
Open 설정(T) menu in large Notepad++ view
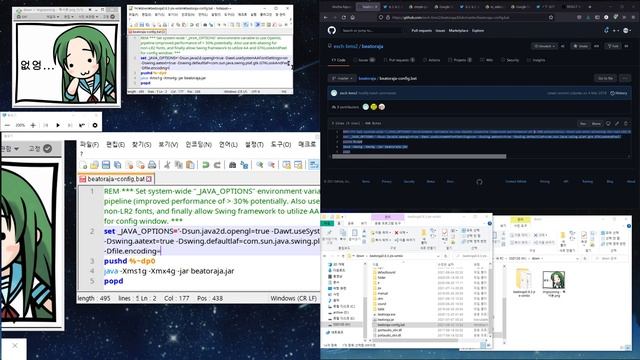[254, 144]
